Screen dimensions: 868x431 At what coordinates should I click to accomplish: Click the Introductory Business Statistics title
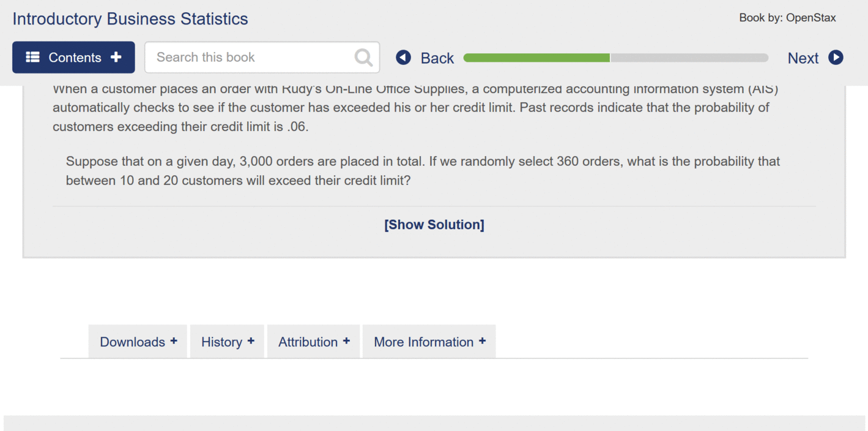[130, 18]
